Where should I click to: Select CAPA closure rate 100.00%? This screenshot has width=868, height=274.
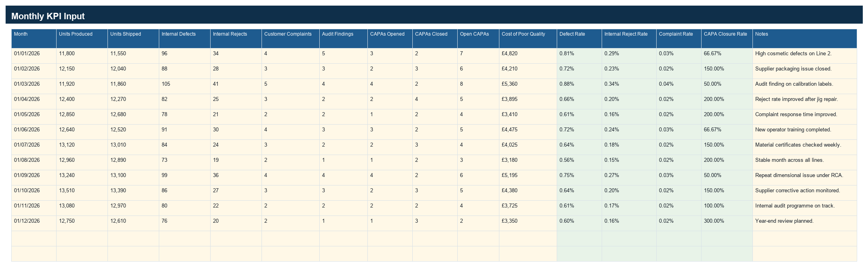click(727, 208)
